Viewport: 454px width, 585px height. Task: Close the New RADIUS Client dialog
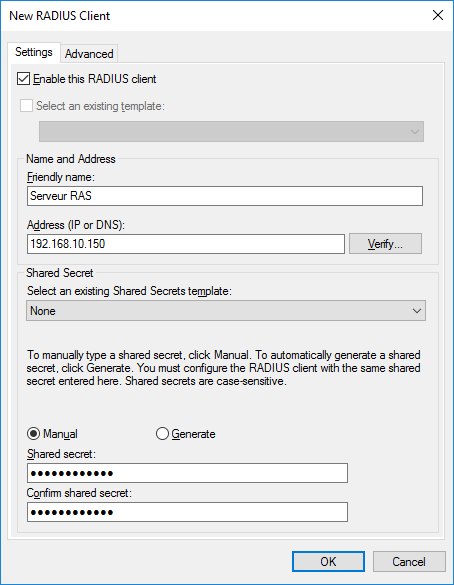click(x=438, y=15)
